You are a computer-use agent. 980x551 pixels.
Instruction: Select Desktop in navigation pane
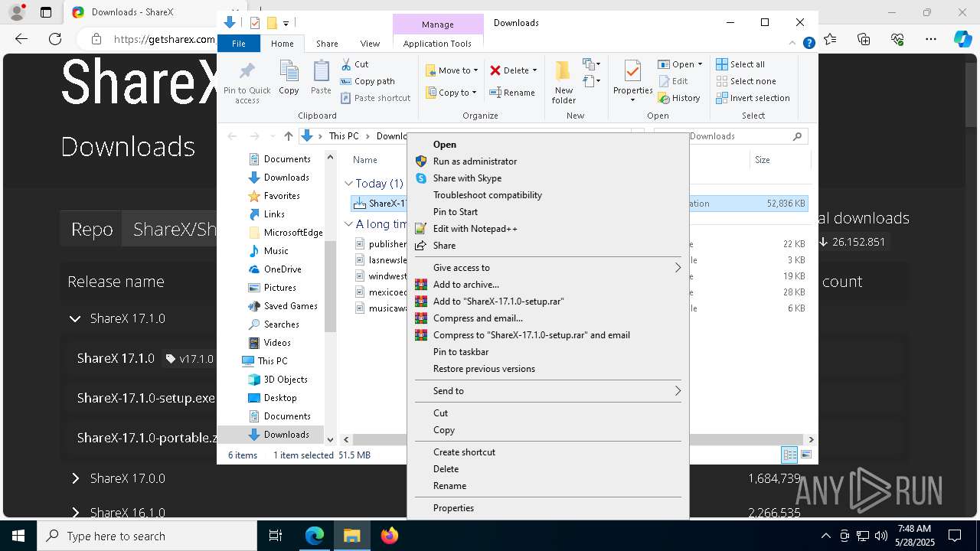pos(280,398)
